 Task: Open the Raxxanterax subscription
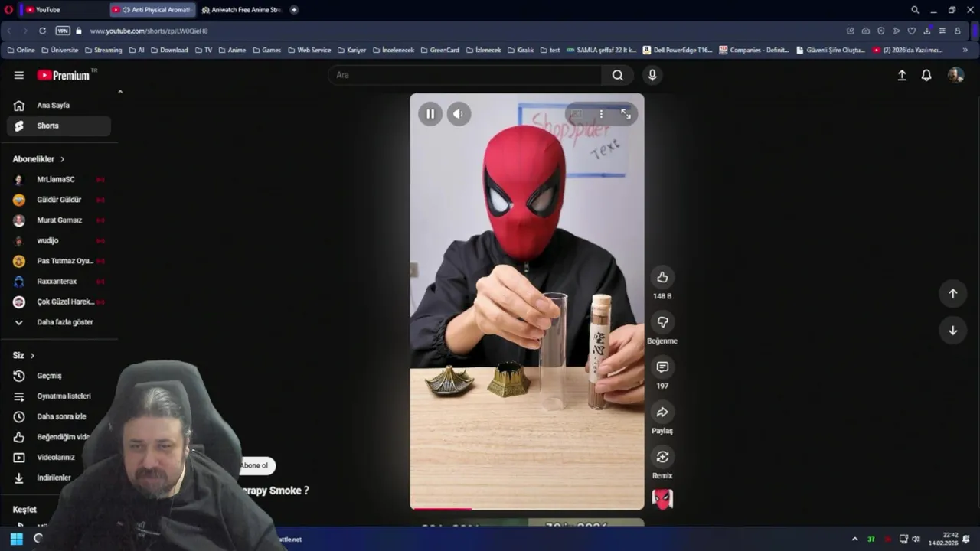pyautogui.click(x=59, y=282)
